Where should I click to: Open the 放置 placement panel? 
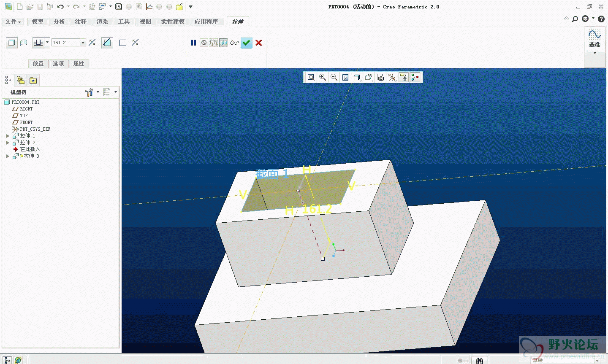click(x=38, y=64)
